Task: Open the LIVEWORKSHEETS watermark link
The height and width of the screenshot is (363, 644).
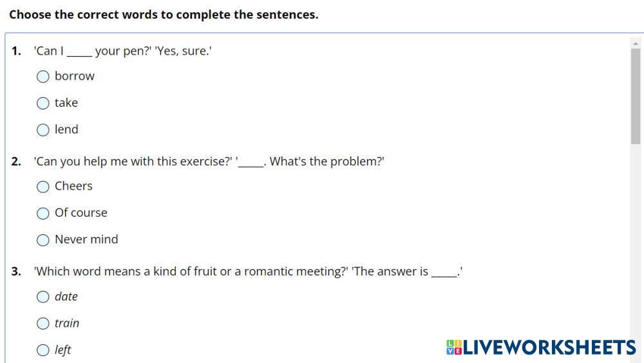Action: 549,348
